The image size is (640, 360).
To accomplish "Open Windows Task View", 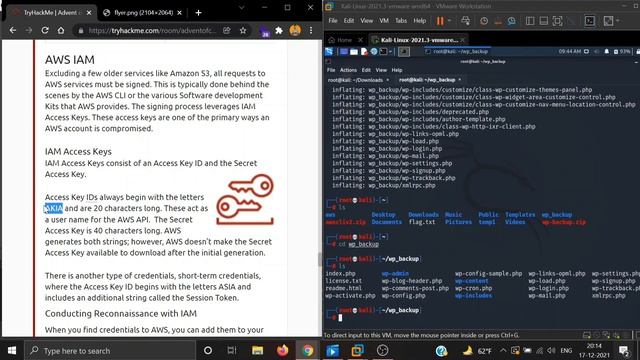I will tap(232, 350).
